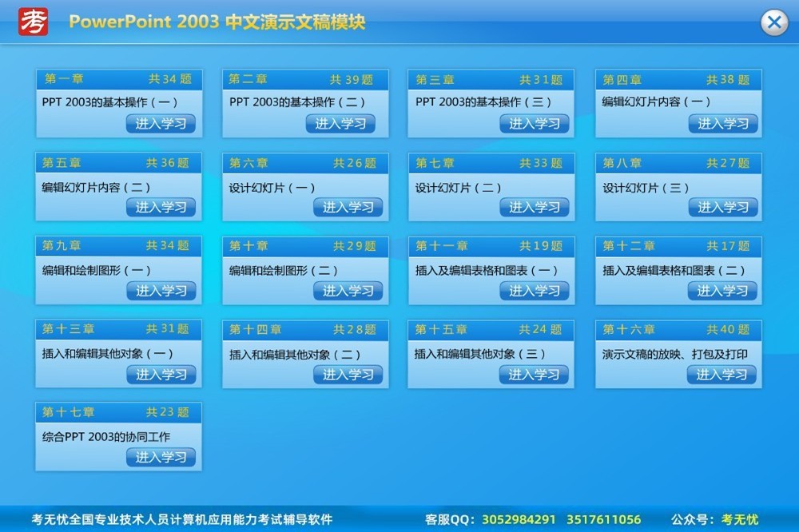This screenshot has width=799, height=532.
Task: Enter study for 第十七章 综合PPT 2003的协同工作
Action: pyautogui.click(x=161, y=457)
